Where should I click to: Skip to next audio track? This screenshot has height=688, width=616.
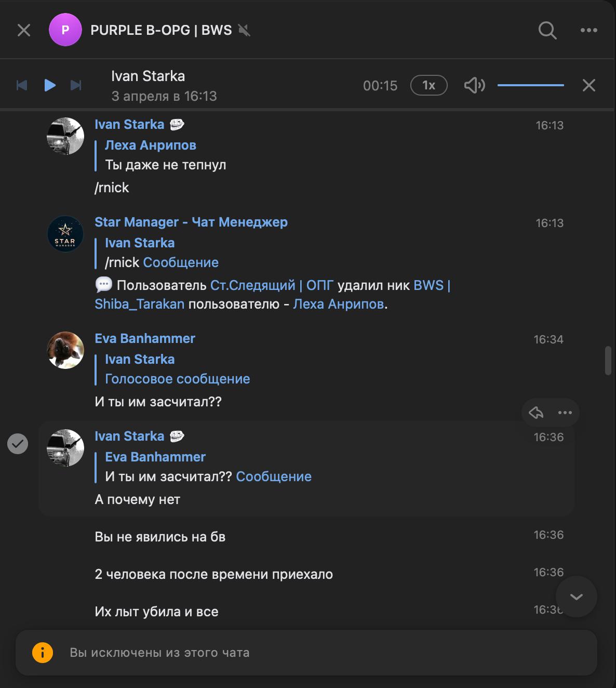(76, 85)
